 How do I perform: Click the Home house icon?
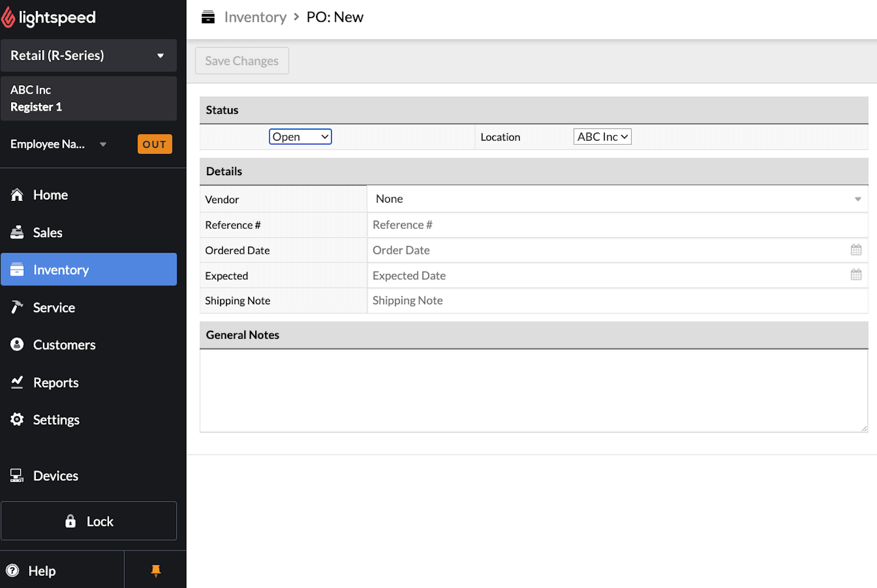[x=17, y=195]
